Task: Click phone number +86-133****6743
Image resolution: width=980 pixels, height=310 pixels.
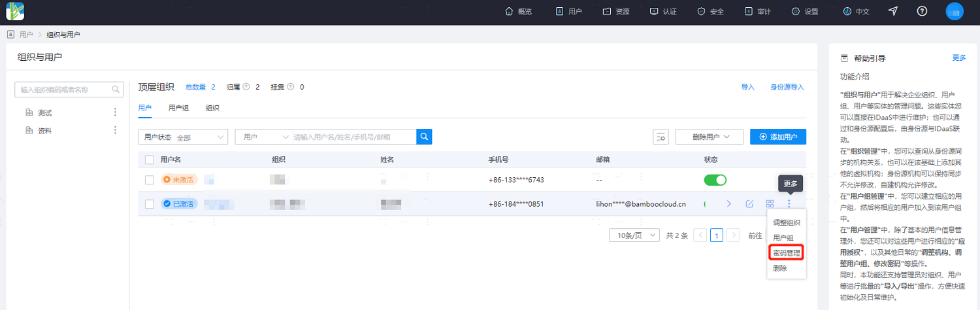Action: pos(516,180)
